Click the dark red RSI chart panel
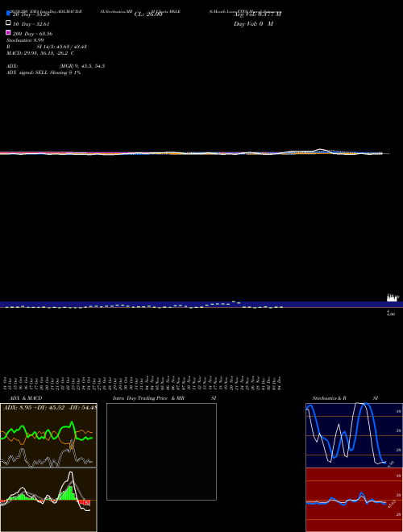This screenshot has height=532, width=403. click(x=354, y=500)
